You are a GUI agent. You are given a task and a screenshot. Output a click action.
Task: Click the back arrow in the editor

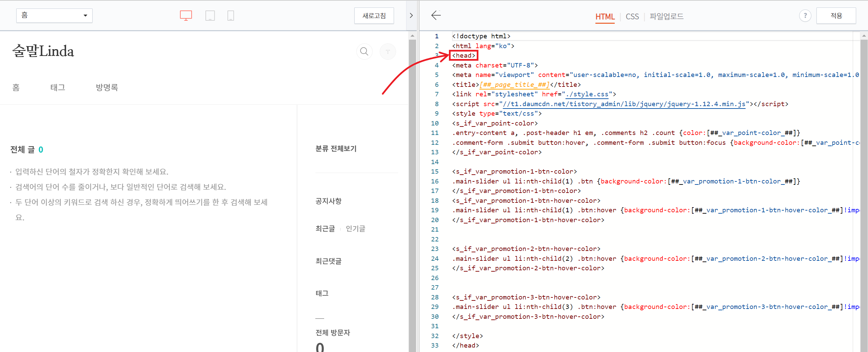(x=436, y=15)
